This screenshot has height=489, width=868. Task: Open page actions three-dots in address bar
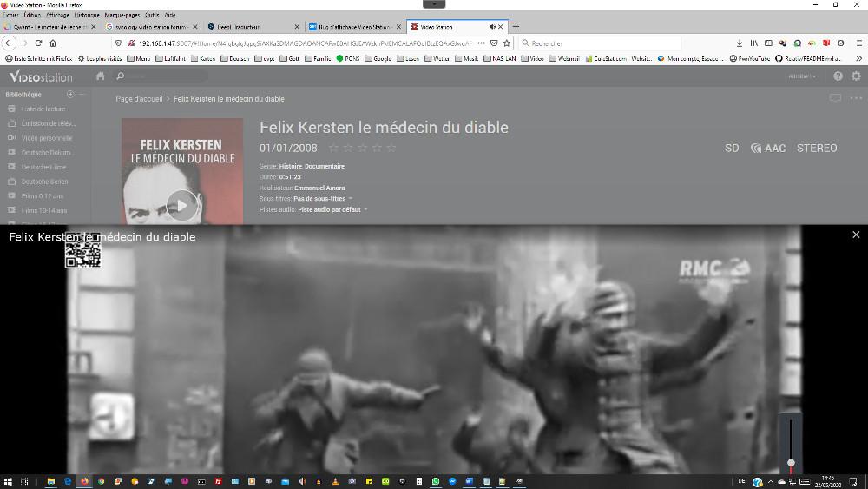tap(481, 43)
